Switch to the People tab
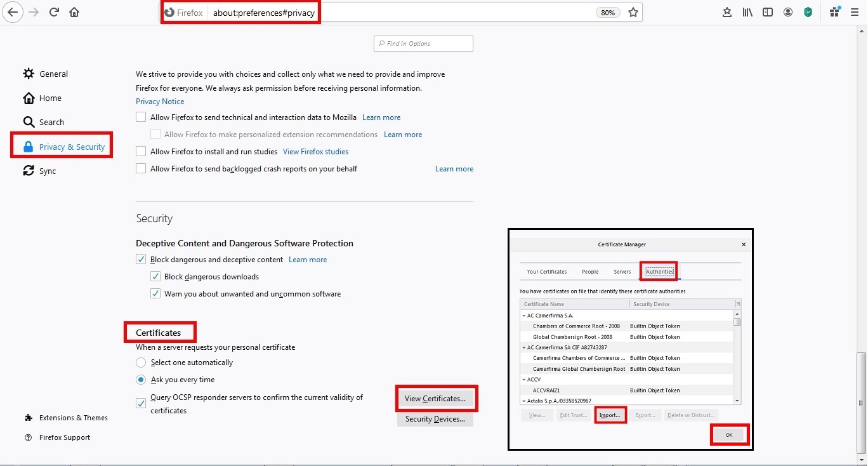The height and width of the screenshot is (466, 868). 590,272
